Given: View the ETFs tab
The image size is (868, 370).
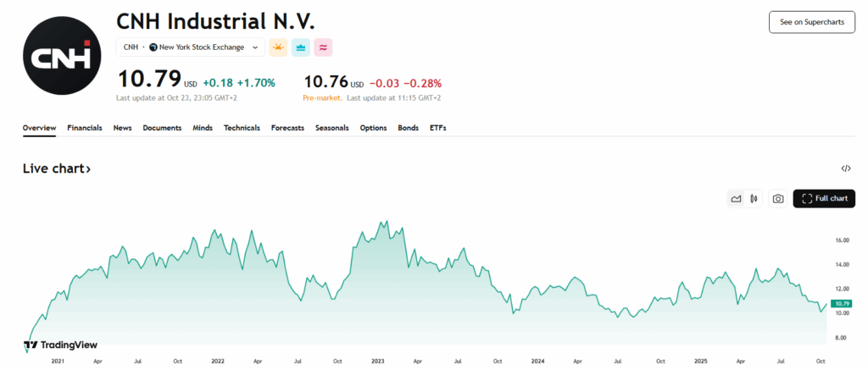Looking at the screenshot, I should coord(437,128).
